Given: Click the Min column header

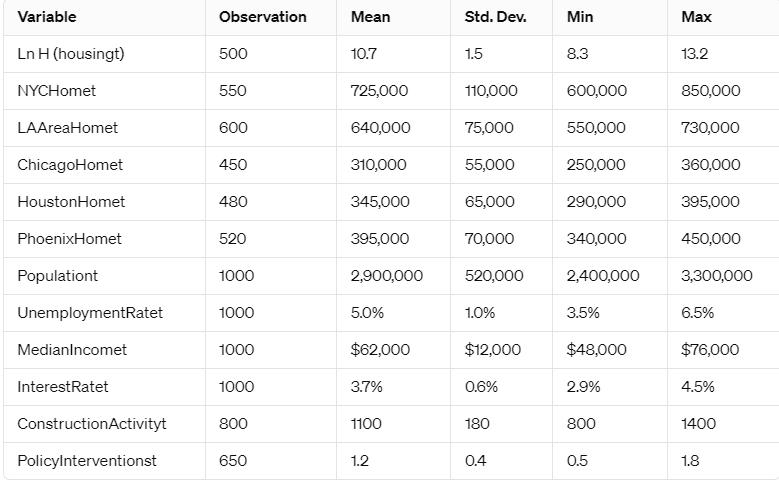Looking at the screenshot, I should point(580,17).
